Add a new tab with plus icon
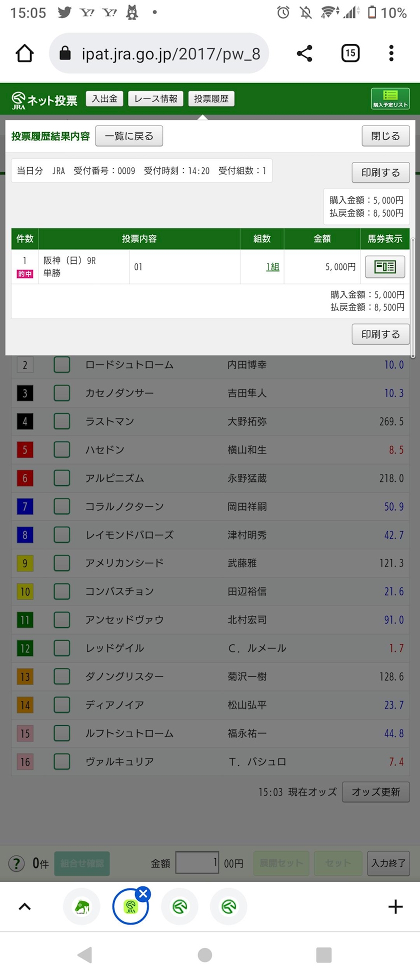 pos(395,906)
